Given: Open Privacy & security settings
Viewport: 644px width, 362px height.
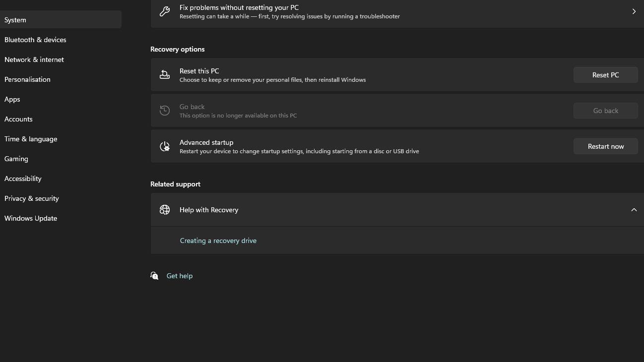Looking at the screenshot, I should (x=32, y=198).
